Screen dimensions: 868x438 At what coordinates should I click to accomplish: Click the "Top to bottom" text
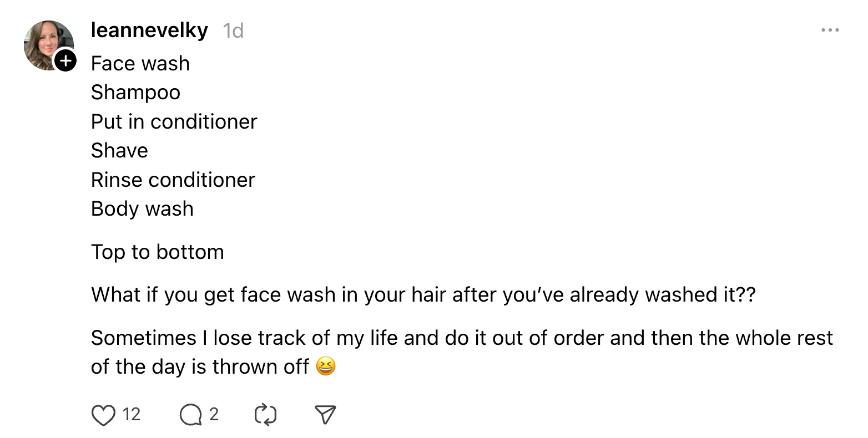tap(157, 252)
